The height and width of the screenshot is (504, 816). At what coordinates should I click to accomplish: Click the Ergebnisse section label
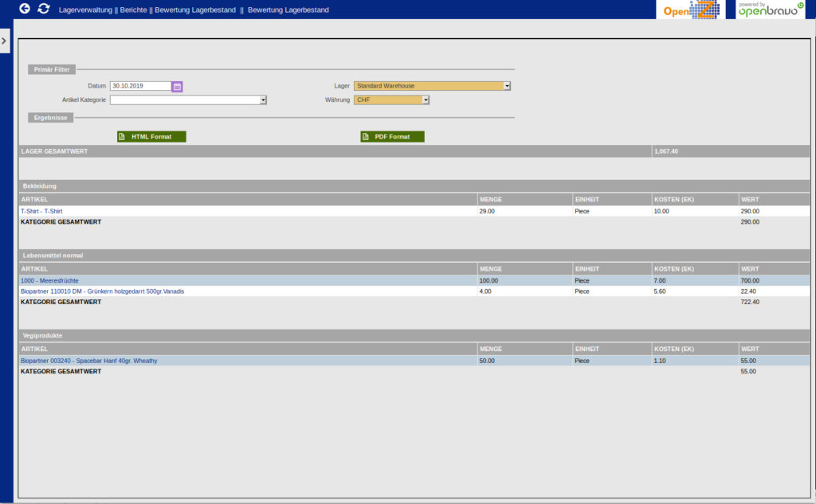pos(50,118)
